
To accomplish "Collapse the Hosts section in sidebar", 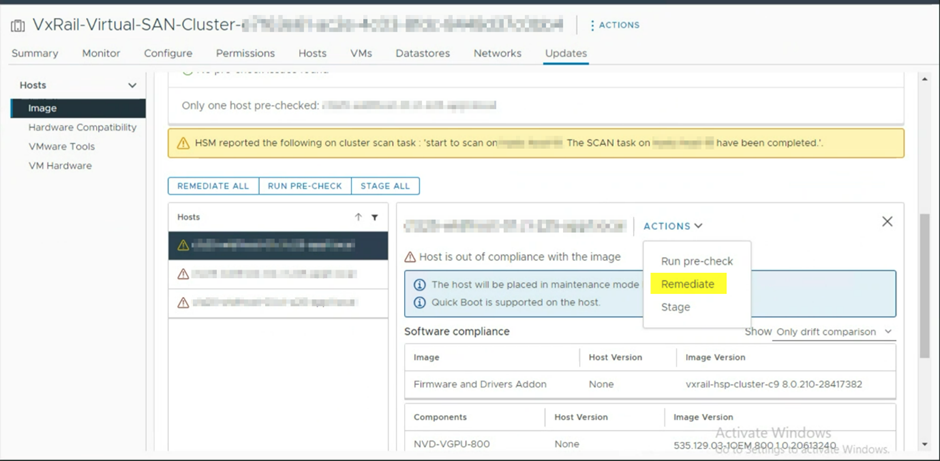I will [x=132, y=86].
